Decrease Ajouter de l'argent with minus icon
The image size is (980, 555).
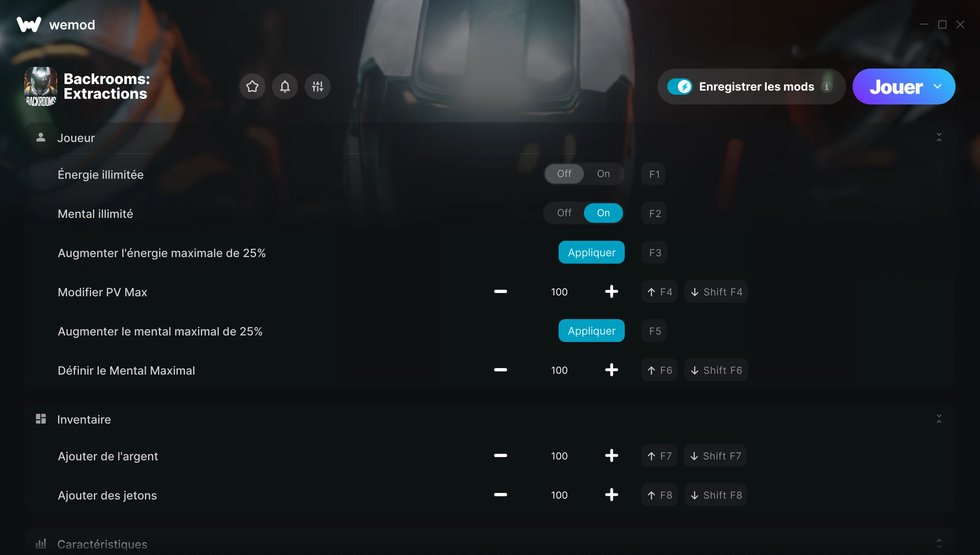tap(500, 455)
